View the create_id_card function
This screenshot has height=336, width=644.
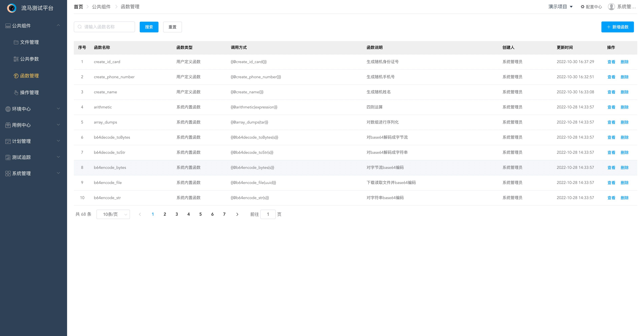[611, 62]
